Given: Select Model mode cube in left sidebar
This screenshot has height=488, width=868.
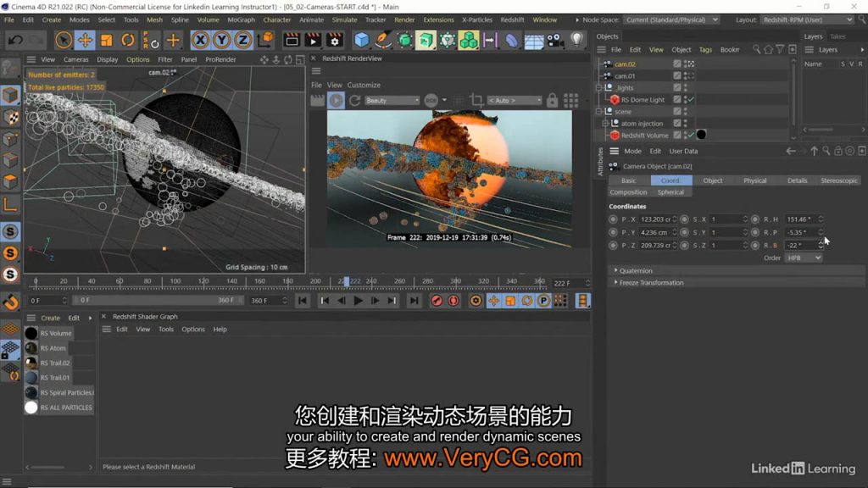Looking at the screenshot, I should [x=10, y=95].
